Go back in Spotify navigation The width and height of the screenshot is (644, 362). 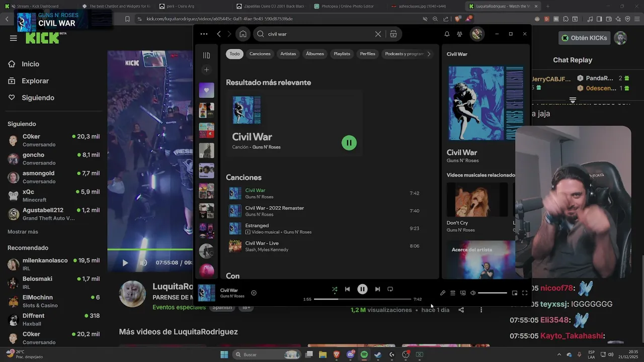click(219, 34)
